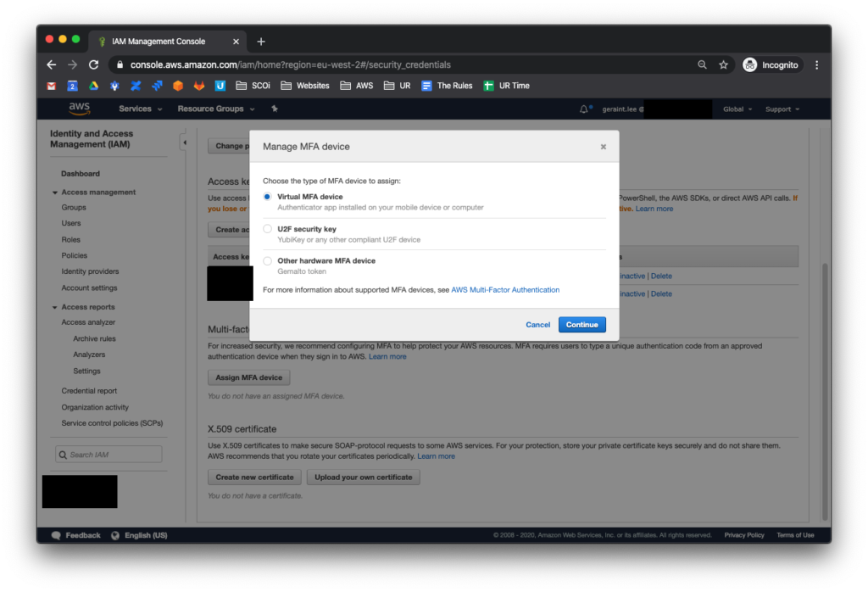Open the Google Drive bookmark icon
Image resolution: width=868 pixels, height=592 pixels.
click(93, 86)
